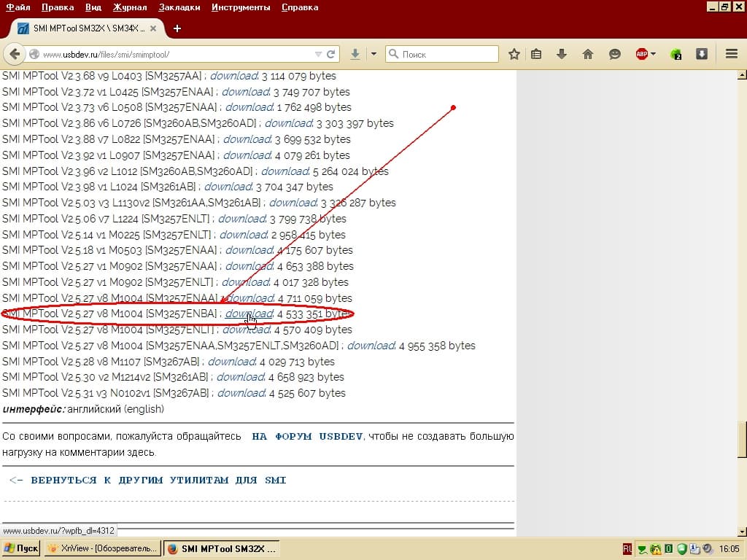Open the bookmarks list icon
747x560 pixels.
click(536, 54)
